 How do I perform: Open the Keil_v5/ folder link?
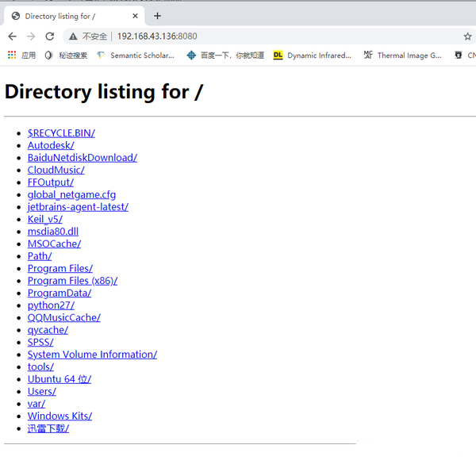[45, 219]
